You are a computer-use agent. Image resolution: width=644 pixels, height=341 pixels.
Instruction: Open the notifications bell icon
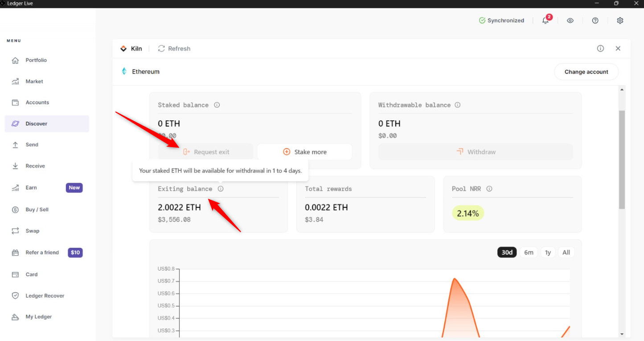coord(546,21)
